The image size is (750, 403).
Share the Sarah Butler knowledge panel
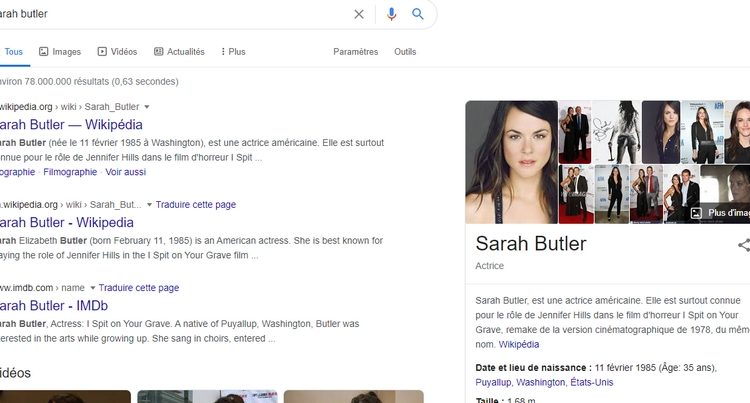point(743,245)
